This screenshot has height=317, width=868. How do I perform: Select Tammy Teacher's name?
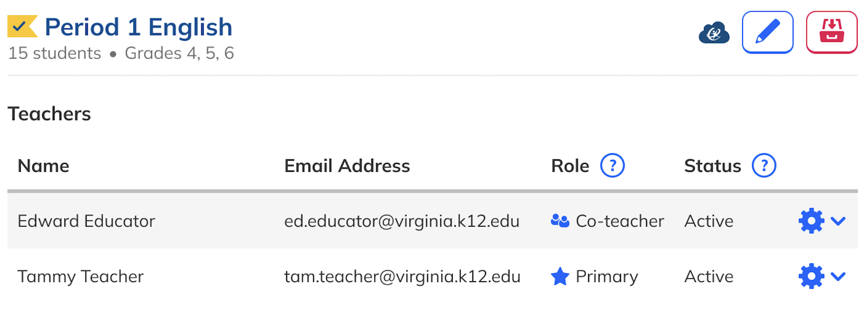click(80, 276)
